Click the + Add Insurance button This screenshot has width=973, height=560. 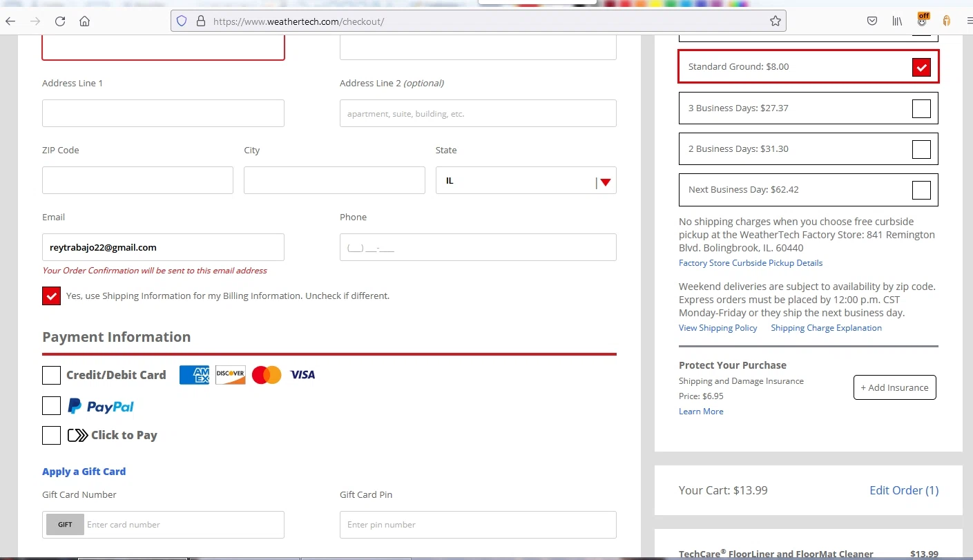[x=895, y=387]
